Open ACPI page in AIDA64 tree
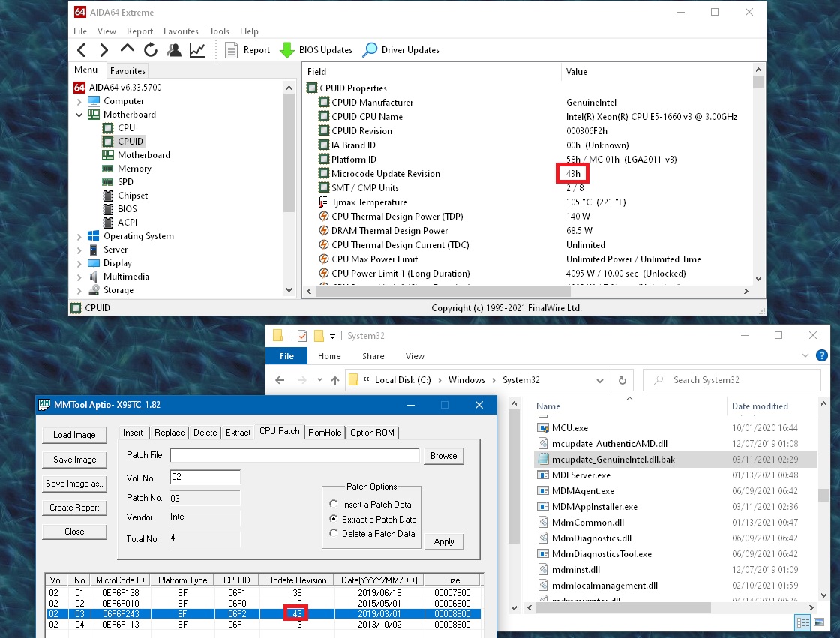The height and width of the screenshot is (638, 840). [127, 223]
